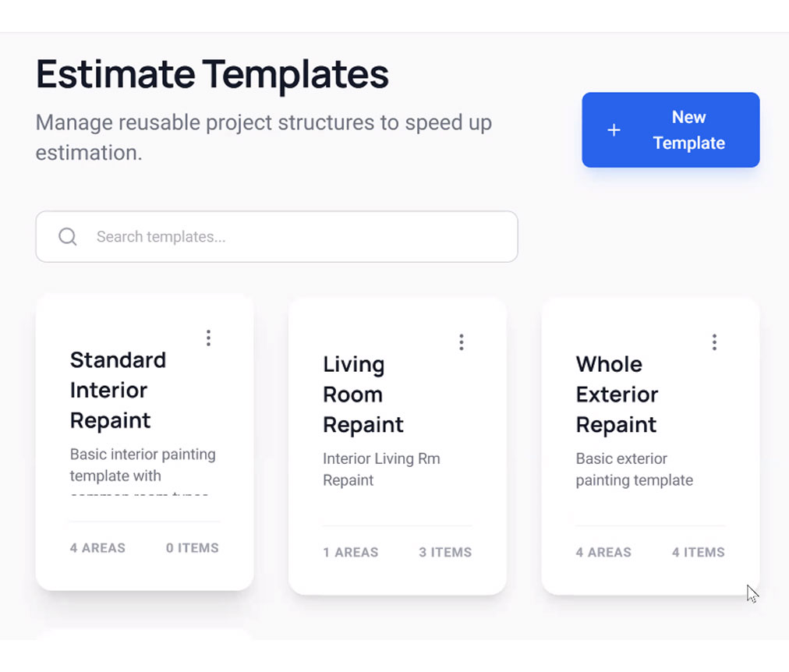Click '3 ITEMS' on Living Room Repaint card
This screenshot has width=789, height=672.
tap(445, 552)
